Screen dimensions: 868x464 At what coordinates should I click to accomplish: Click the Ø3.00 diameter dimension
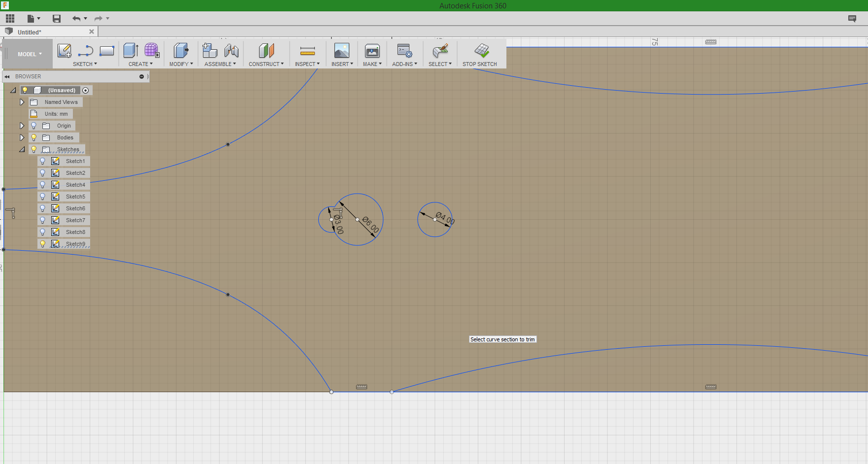pos(339,224)
